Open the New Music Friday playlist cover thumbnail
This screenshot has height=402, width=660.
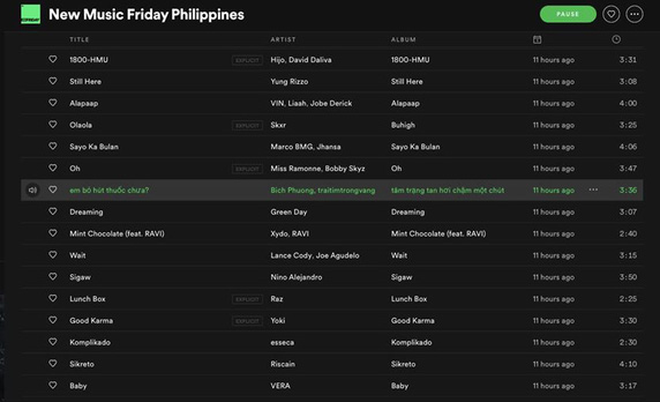click(x=31, y=14)
